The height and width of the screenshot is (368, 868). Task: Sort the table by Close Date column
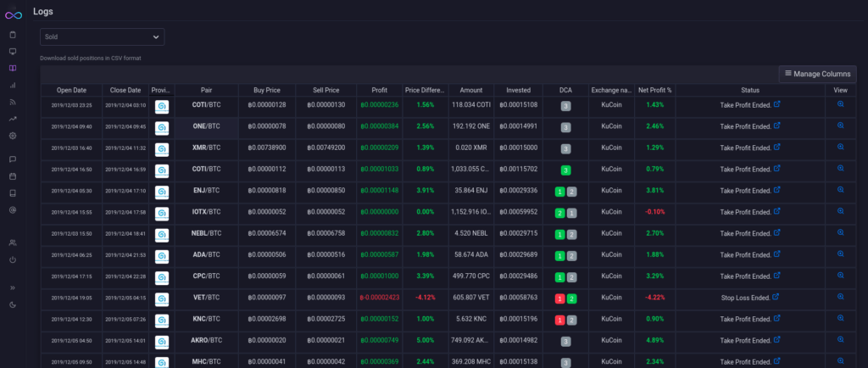point(125,90)
